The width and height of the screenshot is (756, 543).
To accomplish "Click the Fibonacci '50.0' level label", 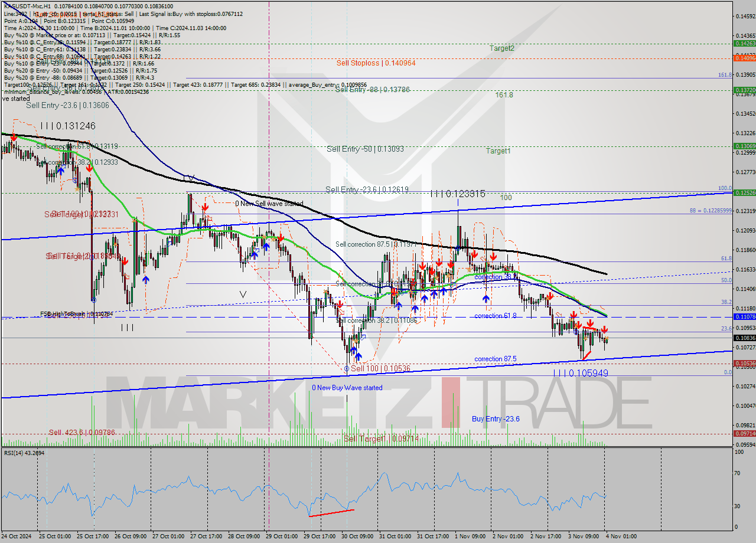I will [726, 280].
